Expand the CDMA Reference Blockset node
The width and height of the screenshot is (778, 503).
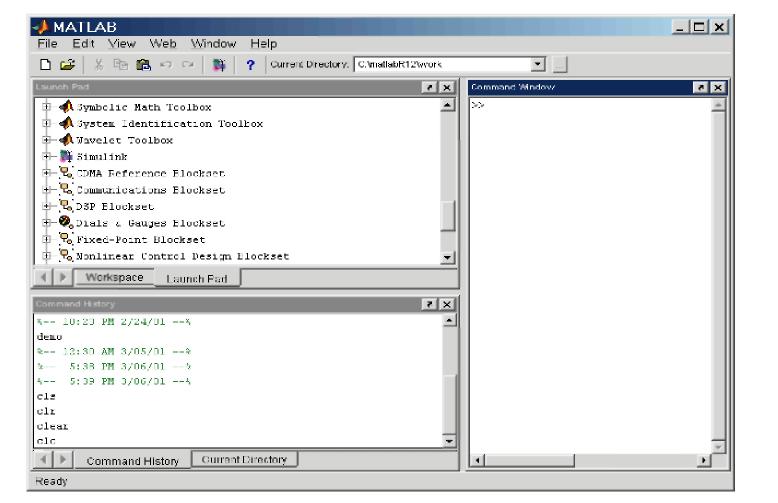click(47, 173)
